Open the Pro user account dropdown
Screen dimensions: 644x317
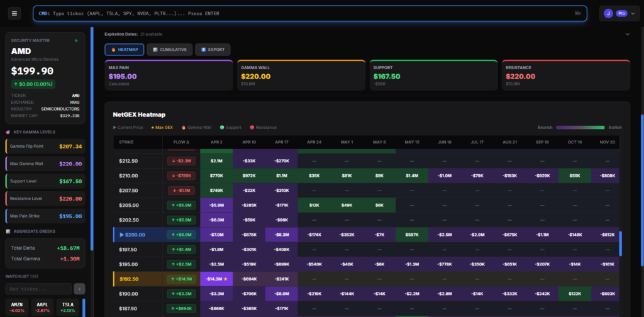[619, 14]
